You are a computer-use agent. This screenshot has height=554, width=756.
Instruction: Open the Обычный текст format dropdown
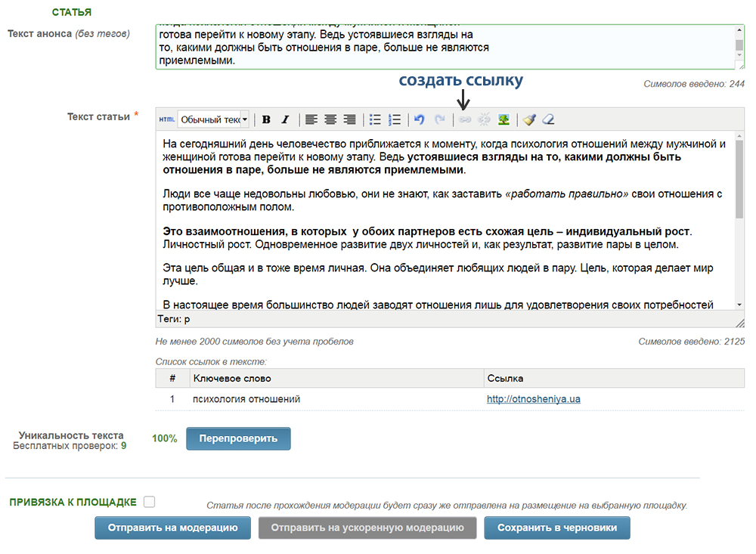point(213,119)
